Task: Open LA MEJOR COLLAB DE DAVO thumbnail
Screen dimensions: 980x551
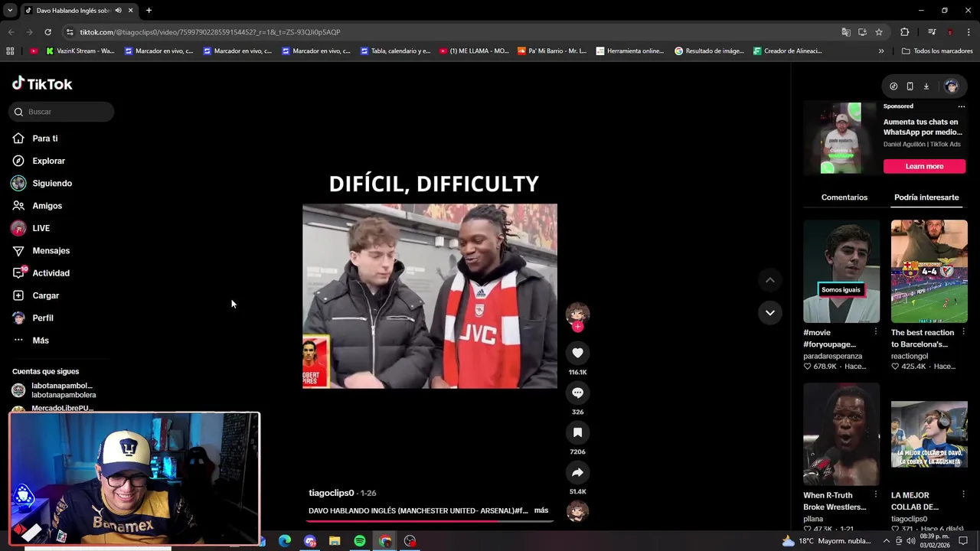Action: pyautogui.click(x=929, y=434)
